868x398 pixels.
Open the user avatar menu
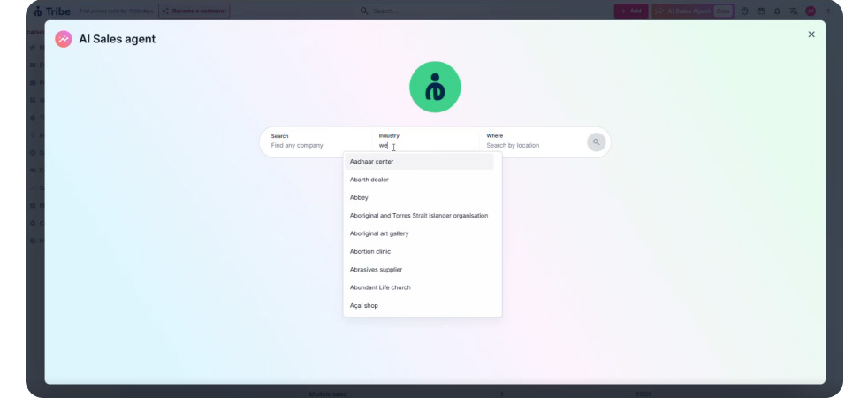(811, 11)
